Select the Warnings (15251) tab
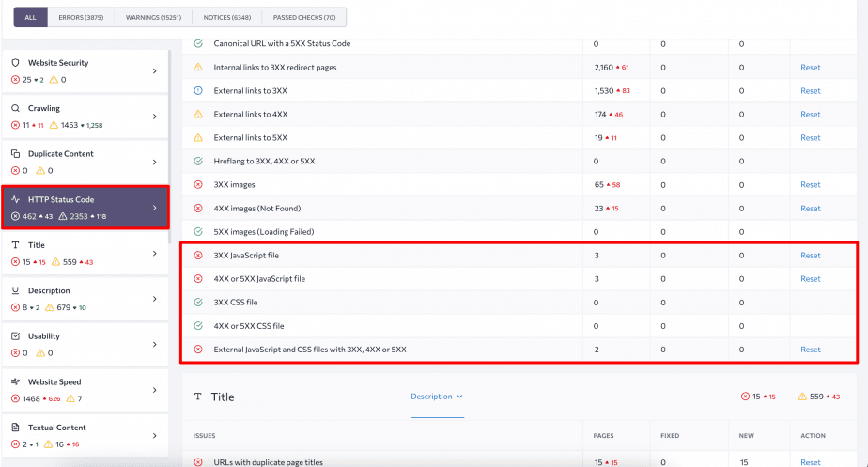 [152, 17]
